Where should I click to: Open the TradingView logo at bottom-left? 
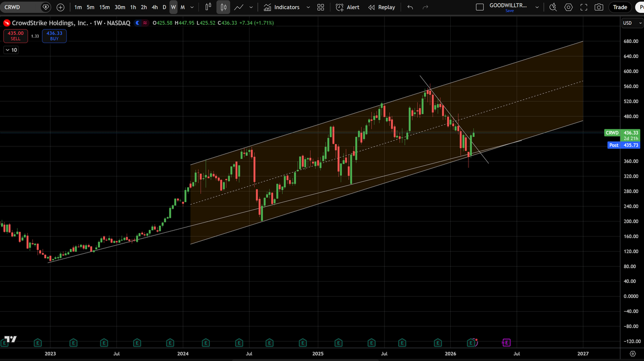(x=10, y=340)
